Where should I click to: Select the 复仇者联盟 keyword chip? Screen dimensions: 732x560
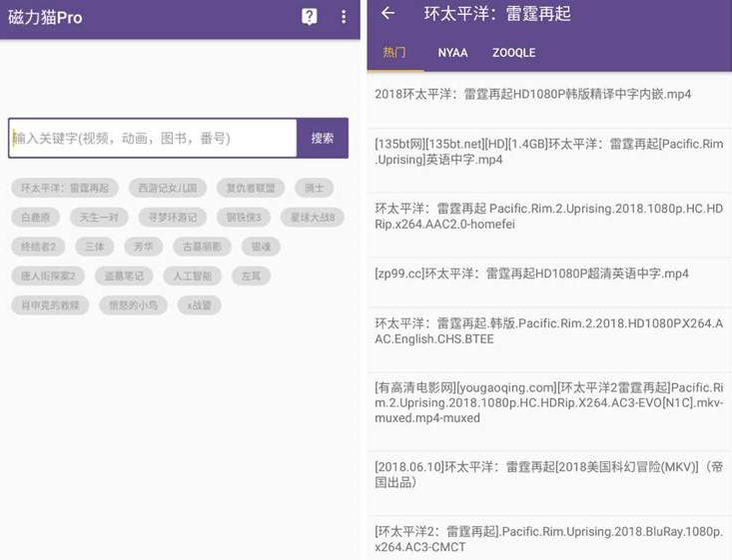click(251, 188)
